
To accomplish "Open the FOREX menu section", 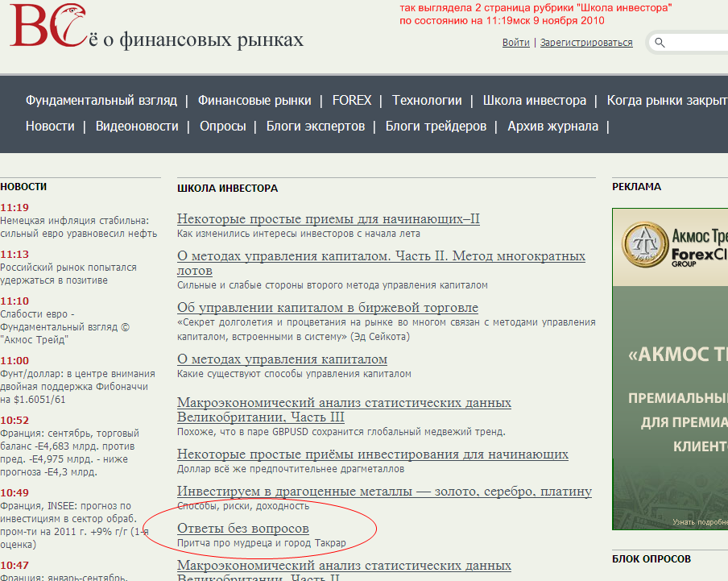I will coord(352,100).
